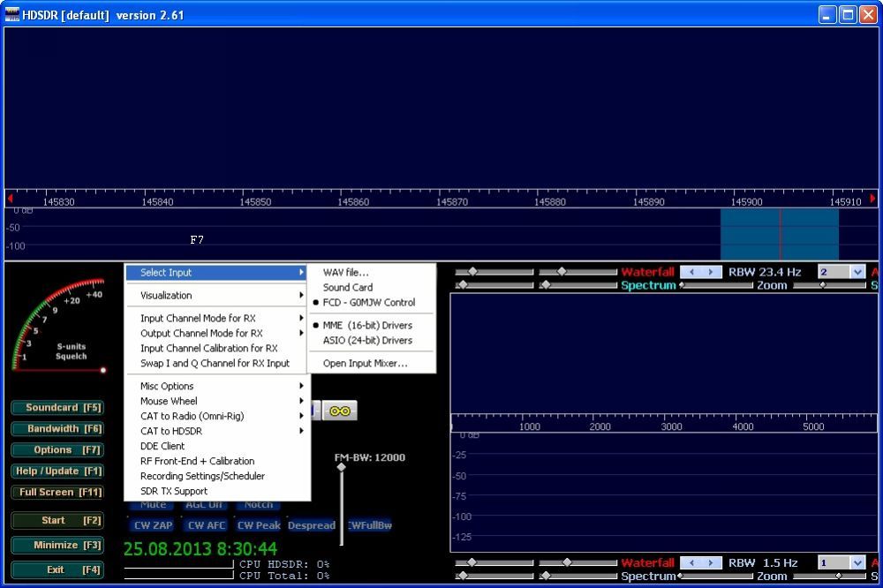Screen dimensions: 883x588
Task: Click the yellow link/chain icon button
Action: coord(339,411)
